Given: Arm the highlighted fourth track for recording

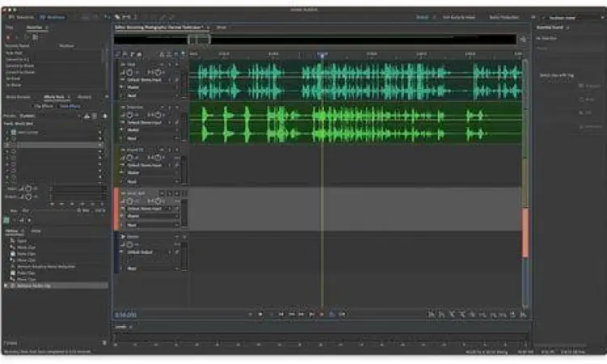Looking at the screenshot, I should [x=177, y=193].
